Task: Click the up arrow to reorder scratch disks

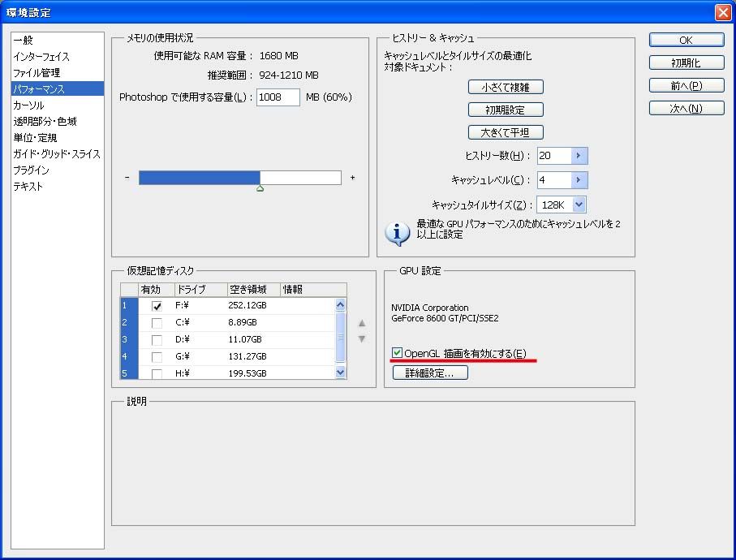Action: pyautogui.click(x=362, y=323)
